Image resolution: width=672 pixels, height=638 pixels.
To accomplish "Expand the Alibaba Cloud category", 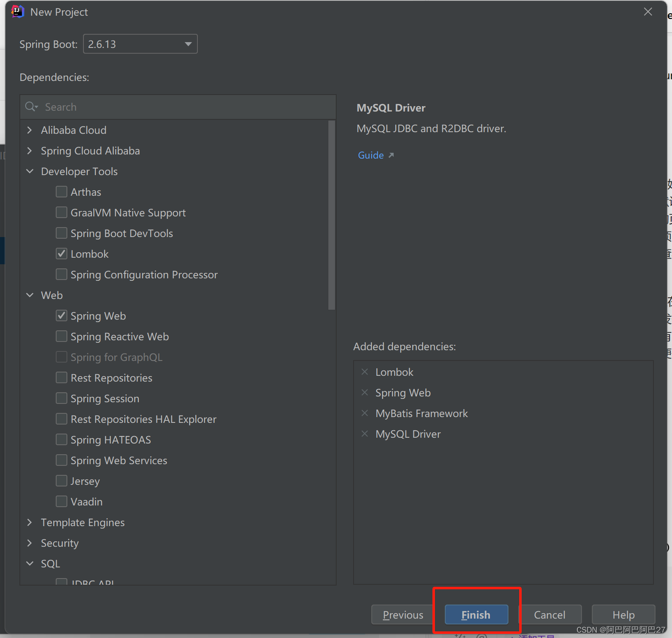I will (29, 130).
